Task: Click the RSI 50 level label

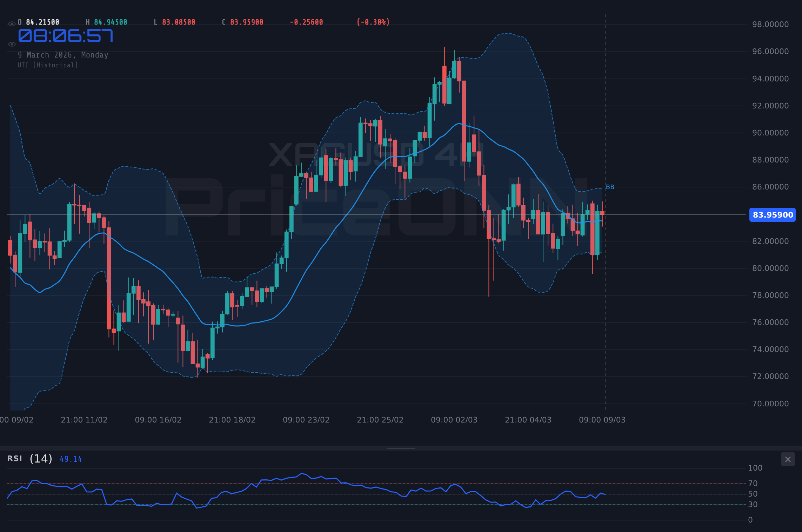Action: coord(753,494)
